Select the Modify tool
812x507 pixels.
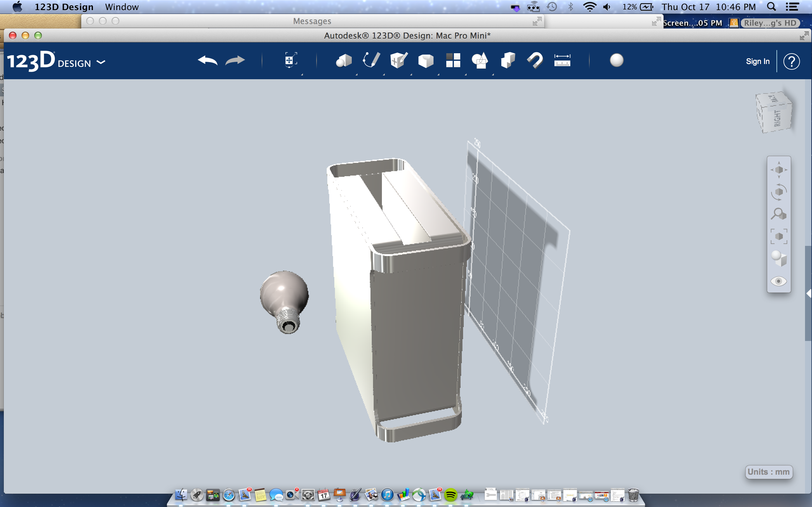coord(426,60)
